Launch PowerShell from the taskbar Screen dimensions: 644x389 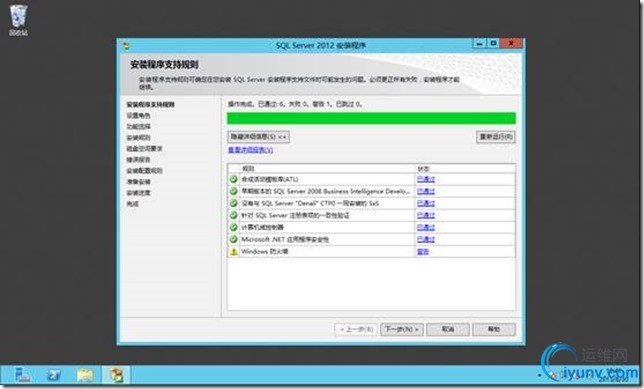coord(54,375)
